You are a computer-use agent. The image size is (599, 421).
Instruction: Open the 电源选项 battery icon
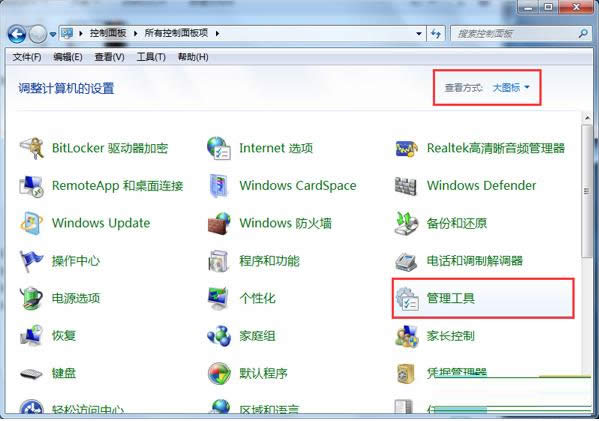(x=31, y=298)
